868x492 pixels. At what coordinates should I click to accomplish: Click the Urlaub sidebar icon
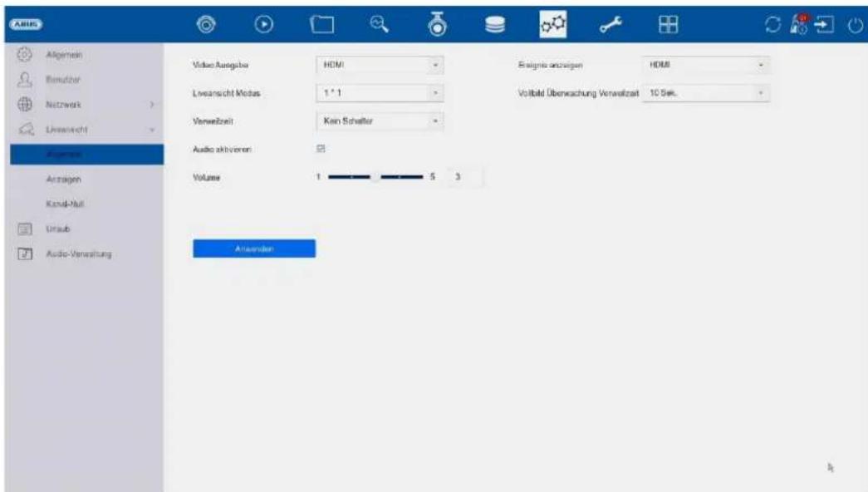[x=25, y=229]
